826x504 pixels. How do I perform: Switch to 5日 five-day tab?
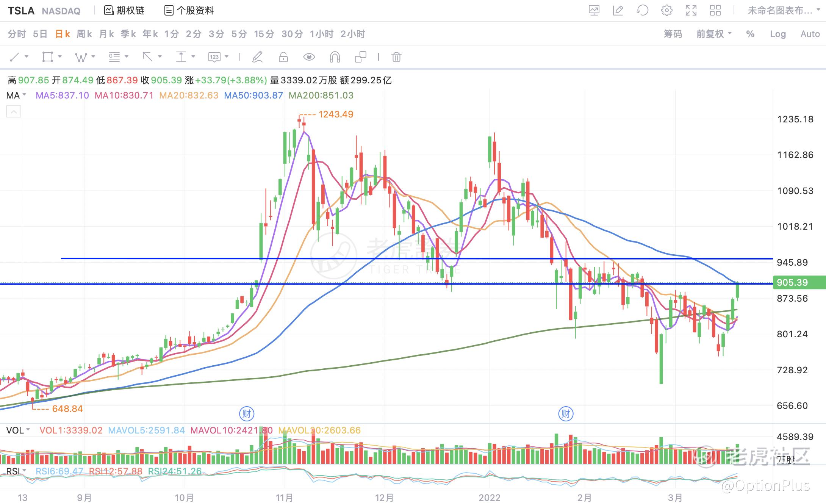coord(40,34)
